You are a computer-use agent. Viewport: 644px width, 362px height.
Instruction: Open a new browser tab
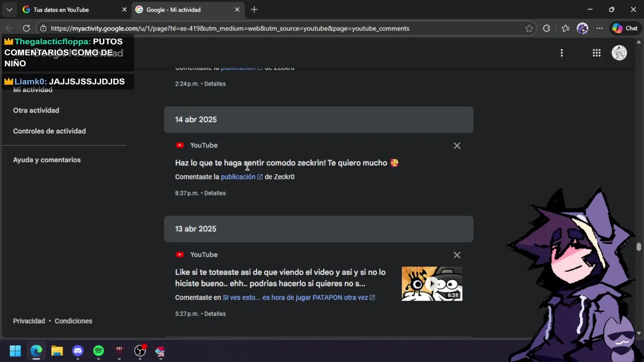coord(254,10)
